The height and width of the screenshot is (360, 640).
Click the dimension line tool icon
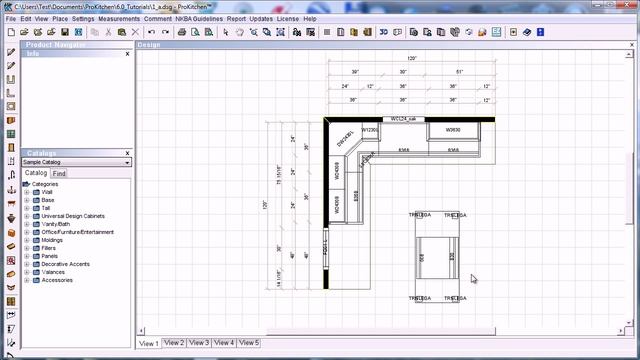pyautogui.click(x=11, y=315)
